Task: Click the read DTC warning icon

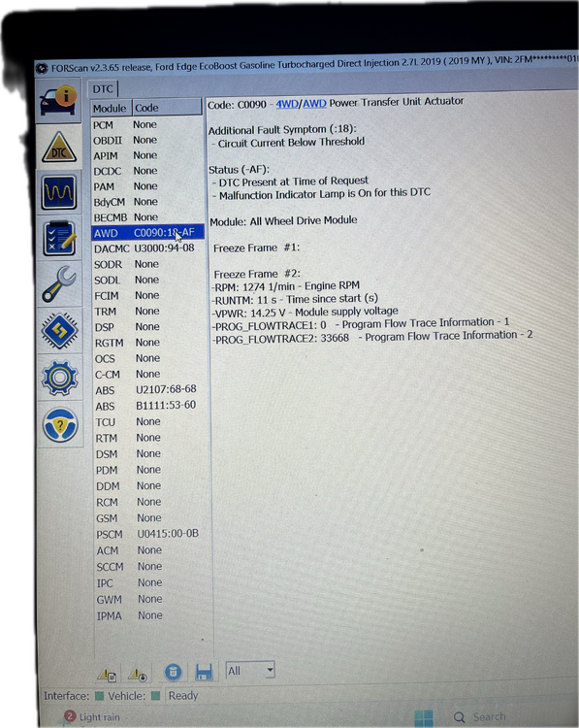Action: pyautogui.click(x=107, y=674)
